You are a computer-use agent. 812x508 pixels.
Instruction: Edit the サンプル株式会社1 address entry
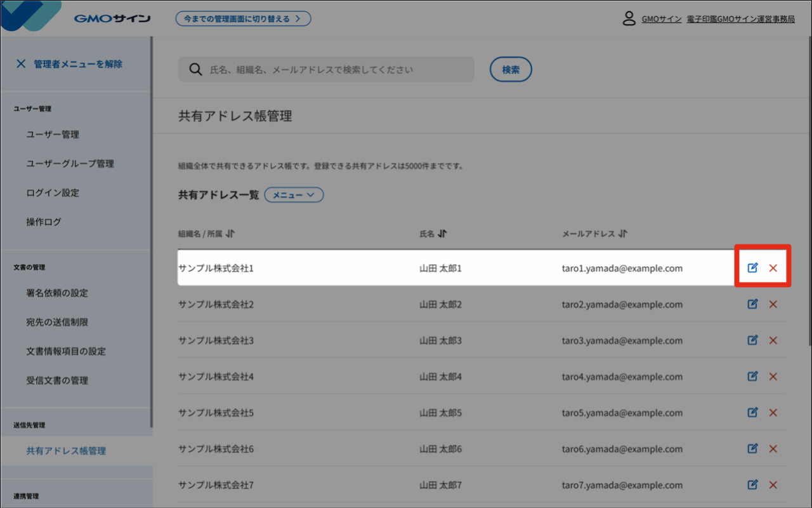click(752, 268)
